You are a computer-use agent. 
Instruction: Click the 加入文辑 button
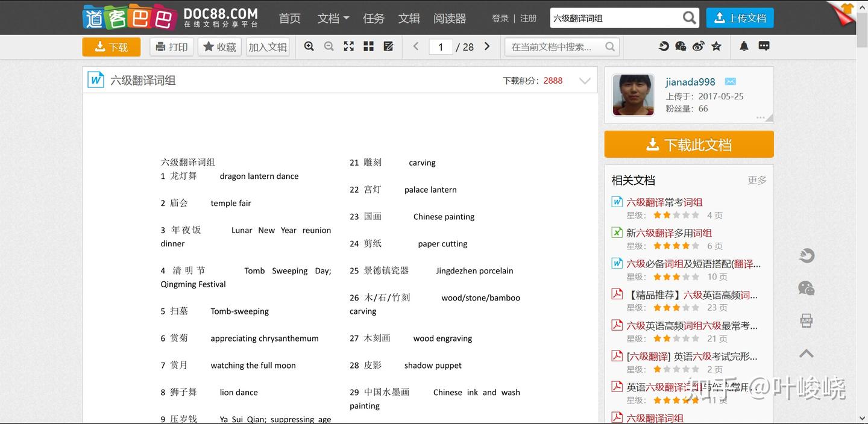268,46
